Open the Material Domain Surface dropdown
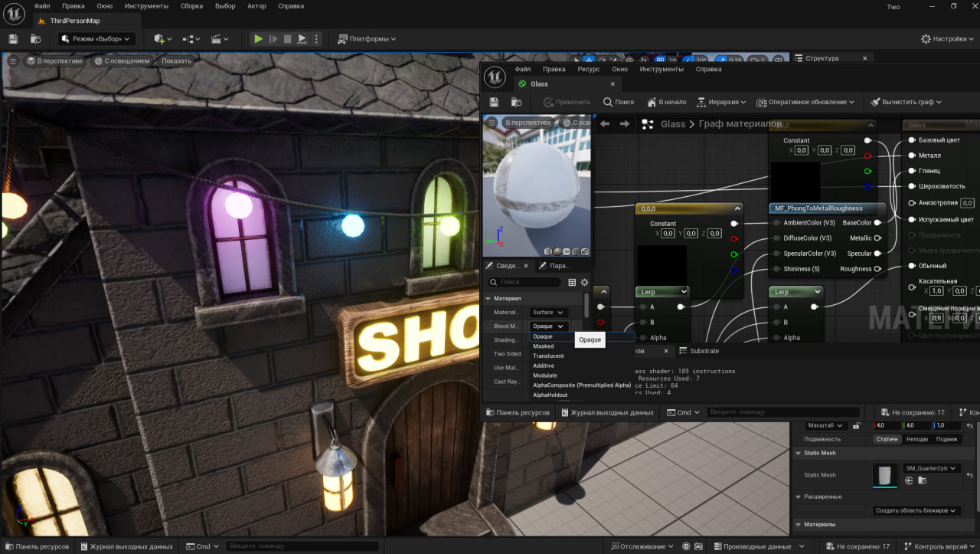980x554 pixels. click(548, 313)
